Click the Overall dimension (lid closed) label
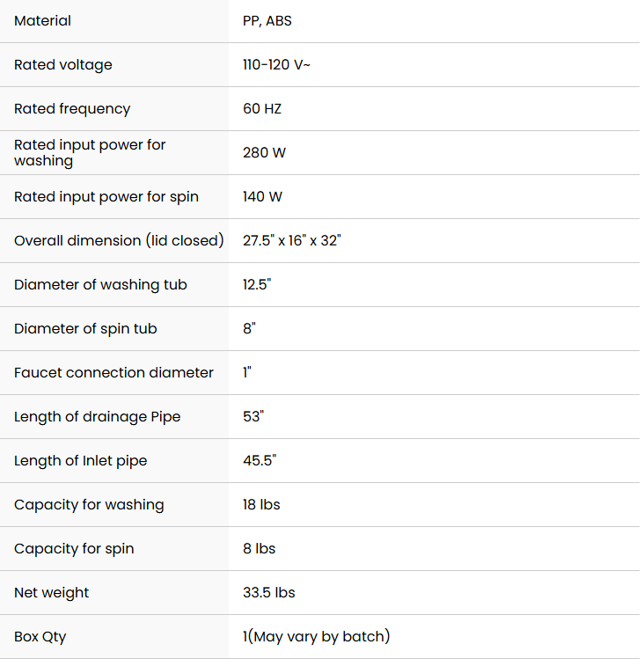Screen dimensions: 644x659 coord(119,240)
